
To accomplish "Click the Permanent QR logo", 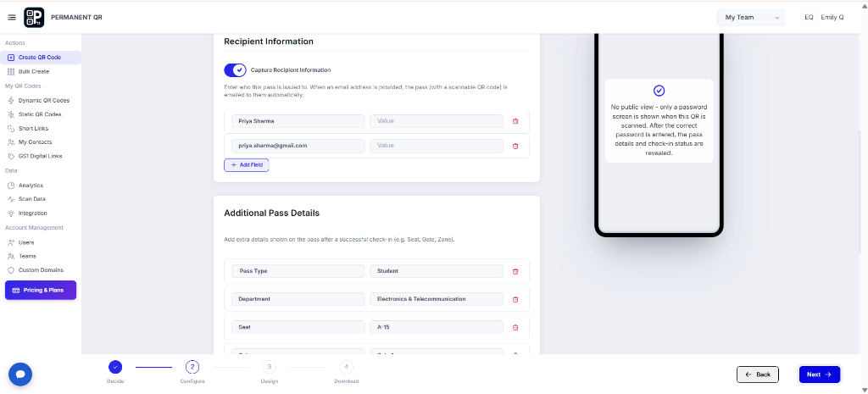I will point(34,18).
